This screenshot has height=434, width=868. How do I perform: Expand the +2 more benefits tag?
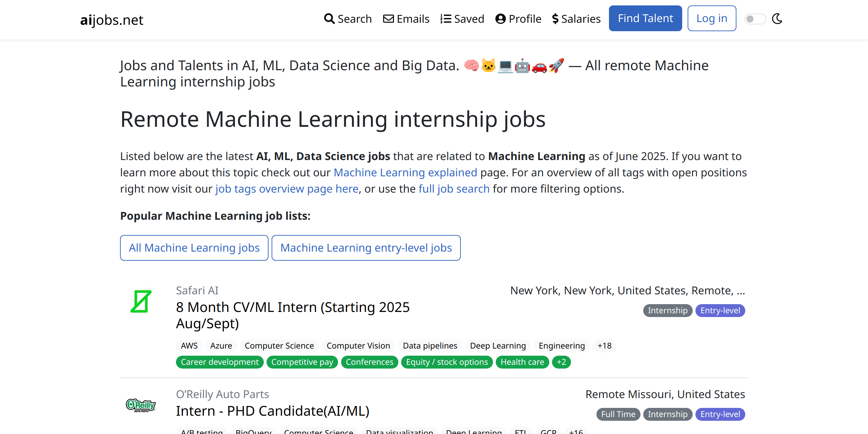pyautogui.click(x=561, y=362)
